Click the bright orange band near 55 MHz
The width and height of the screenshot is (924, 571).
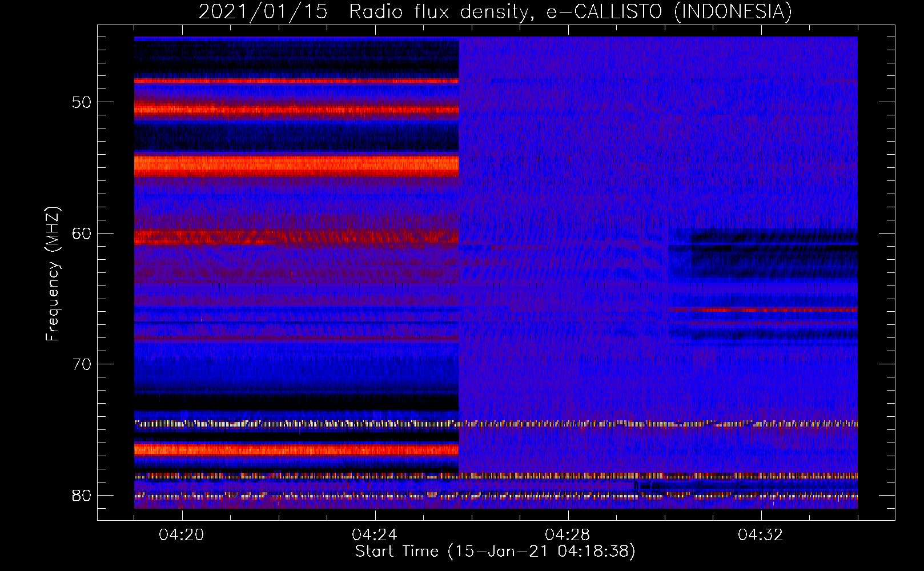[296, 165]
